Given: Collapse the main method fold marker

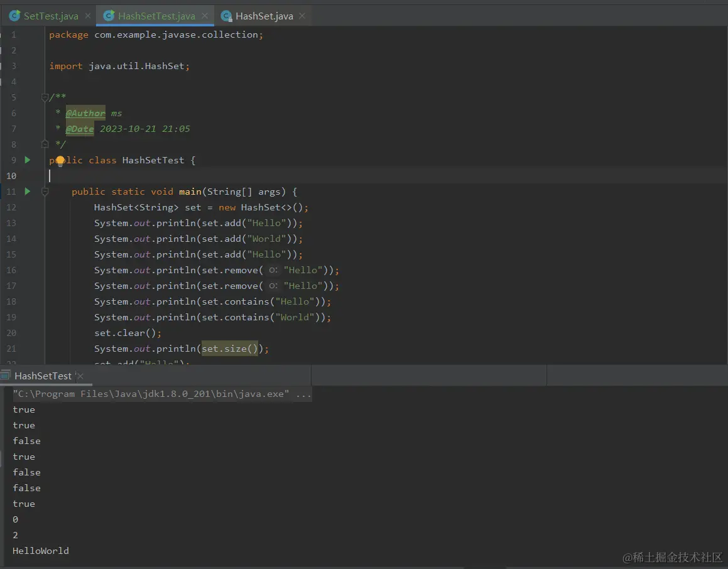Looking at the screenshot, I should click(x=45, y=191).
